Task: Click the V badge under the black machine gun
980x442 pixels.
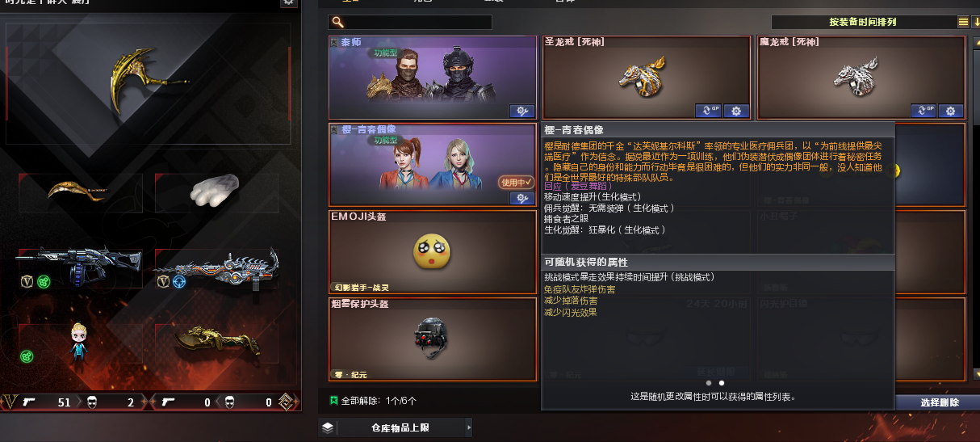Action: 27,282
